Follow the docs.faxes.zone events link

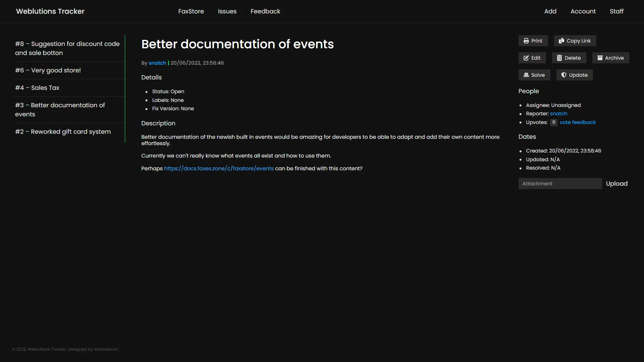click(218, 169)
